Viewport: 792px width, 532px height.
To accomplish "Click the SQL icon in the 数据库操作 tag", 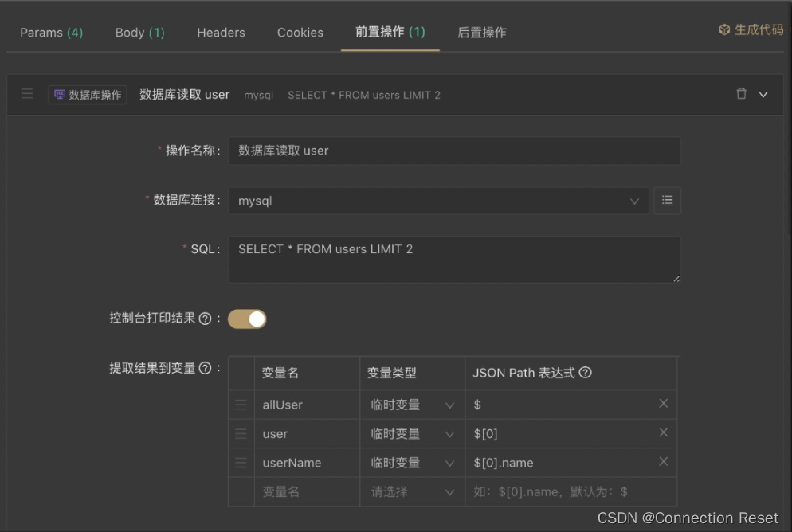I will pyautogui.click(x=60, y=95).
